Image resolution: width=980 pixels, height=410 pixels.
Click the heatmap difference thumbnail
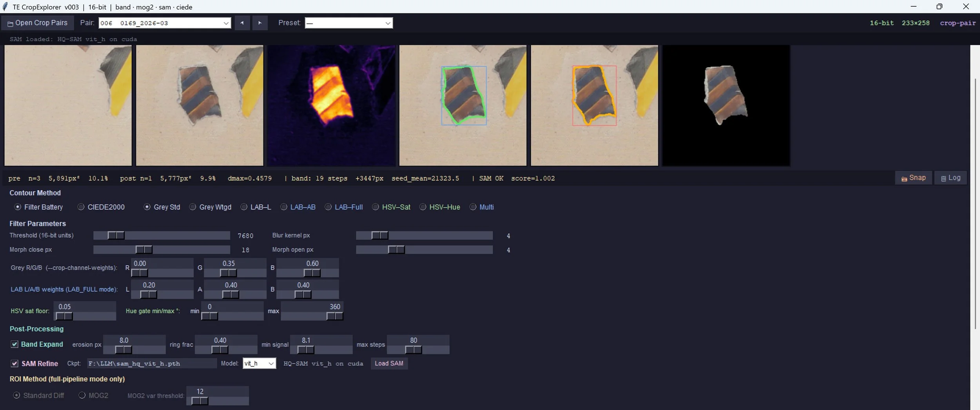(331, 105)
